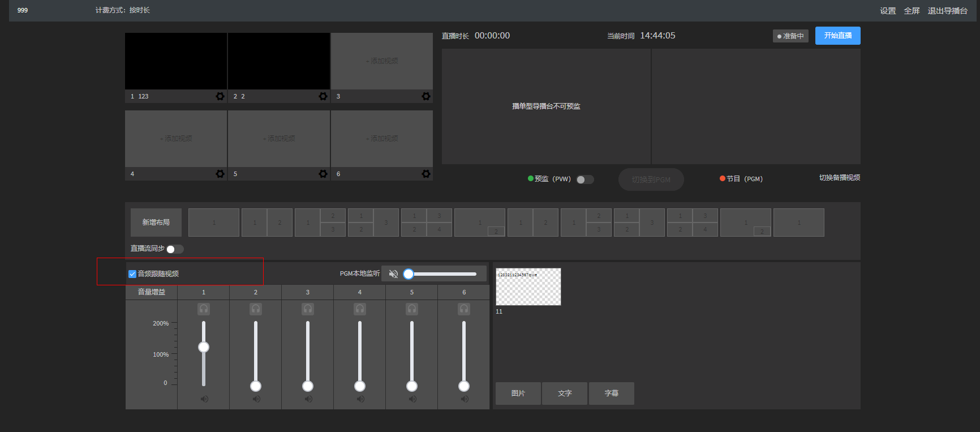This screenshot has height=432, width=980.
Task: Select the image thumbnail labeled 11
Action: coord(528,287)
